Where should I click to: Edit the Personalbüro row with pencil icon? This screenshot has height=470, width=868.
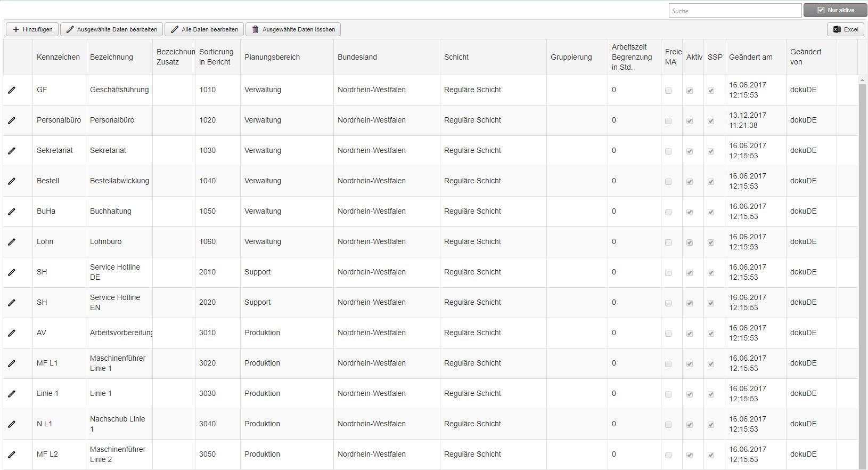pyautogui.click(x=12, y=120)
